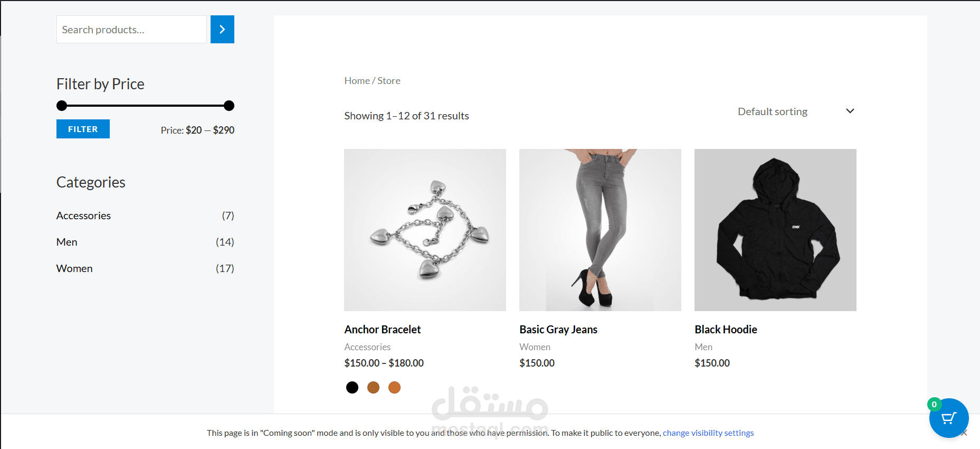
Task: Click change visibility settings link
Action: coord(708,433)
